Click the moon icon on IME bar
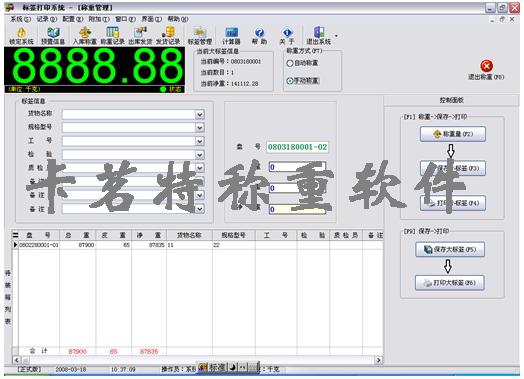 pyautogui.click(x=233, y=368)
